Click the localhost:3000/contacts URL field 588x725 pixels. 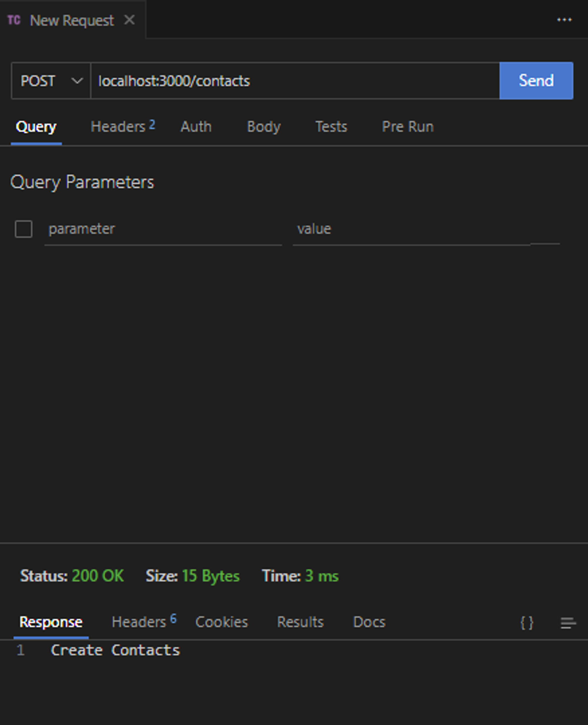click(295, 81)
